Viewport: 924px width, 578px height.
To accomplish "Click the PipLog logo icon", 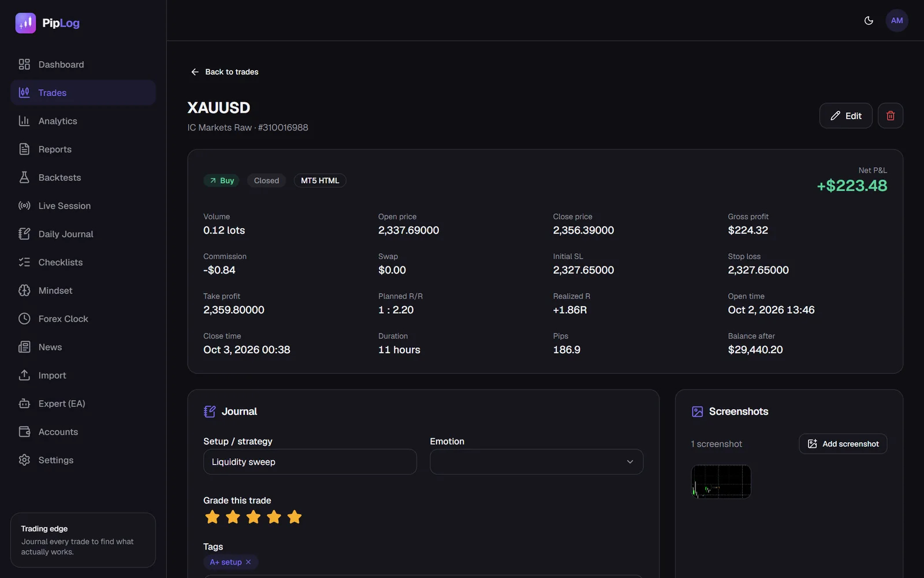I will [25, 23].
